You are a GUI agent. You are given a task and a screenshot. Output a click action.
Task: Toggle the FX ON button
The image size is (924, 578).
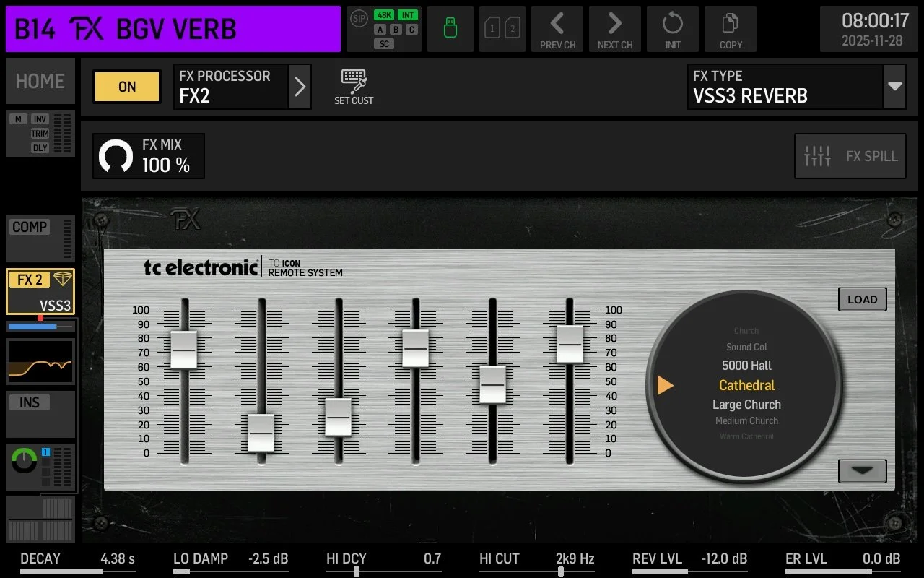[x=127, y=87]
